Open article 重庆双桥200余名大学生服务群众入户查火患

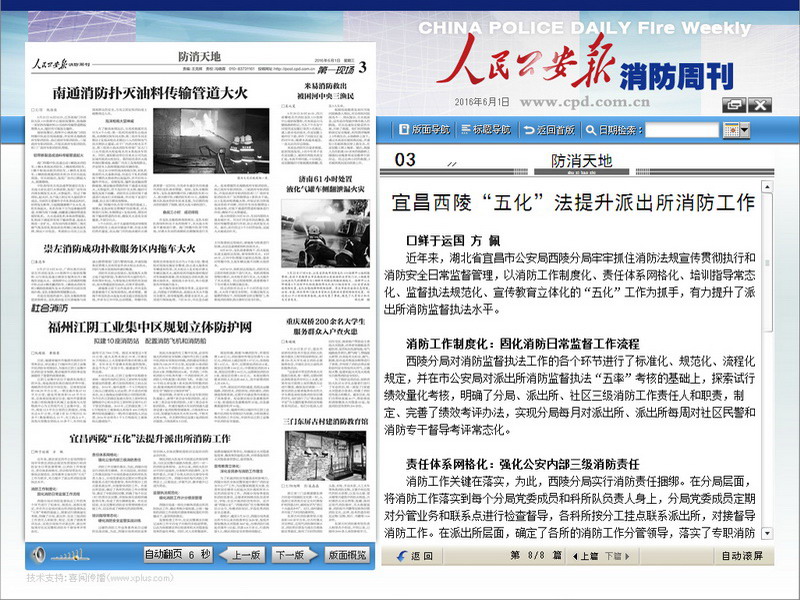coord(326,327)
